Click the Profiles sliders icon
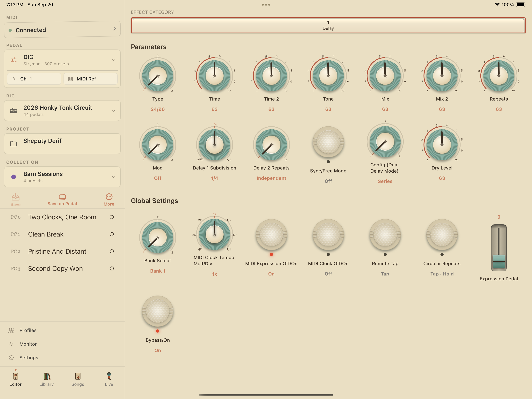This screenshot has height=399, width=532. tap(11, 330)
